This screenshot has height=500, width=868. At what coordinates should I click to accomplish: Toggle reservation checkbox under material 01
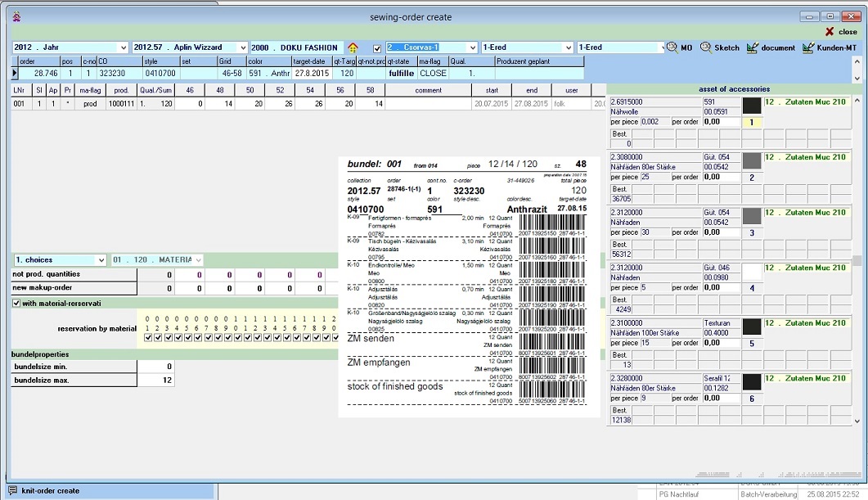148,337
